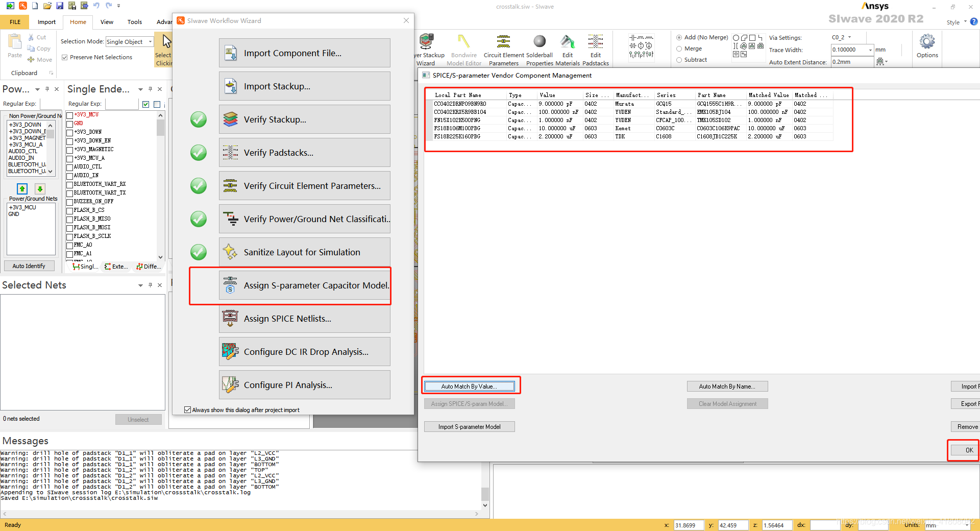Select the Merge radio button
The height and width of the screenshot is (531, 980).
(x=679, y=49)
